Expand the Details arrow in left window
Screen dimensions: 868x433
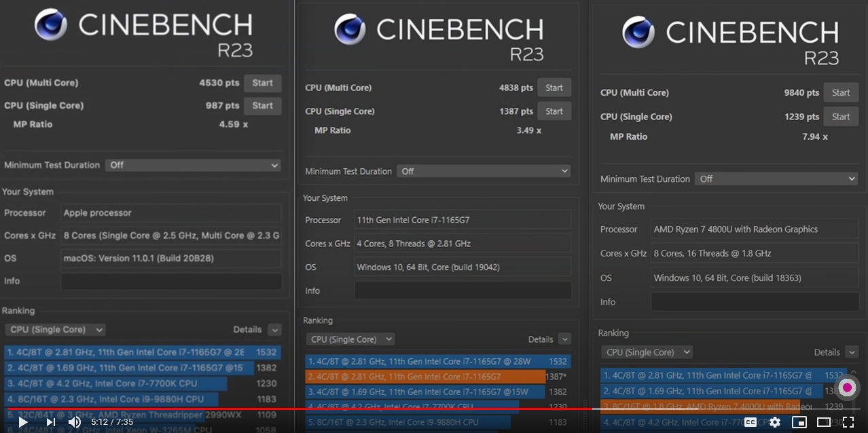274,330
